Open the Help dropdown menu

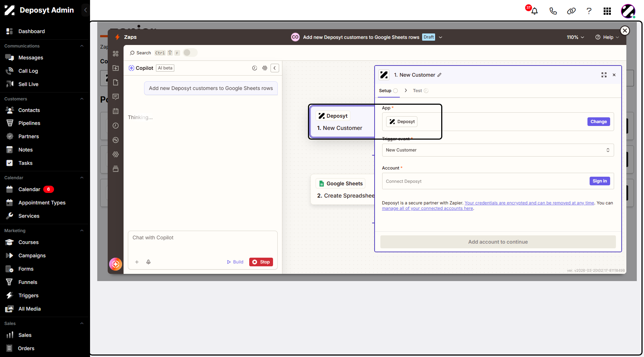(607, 37)
